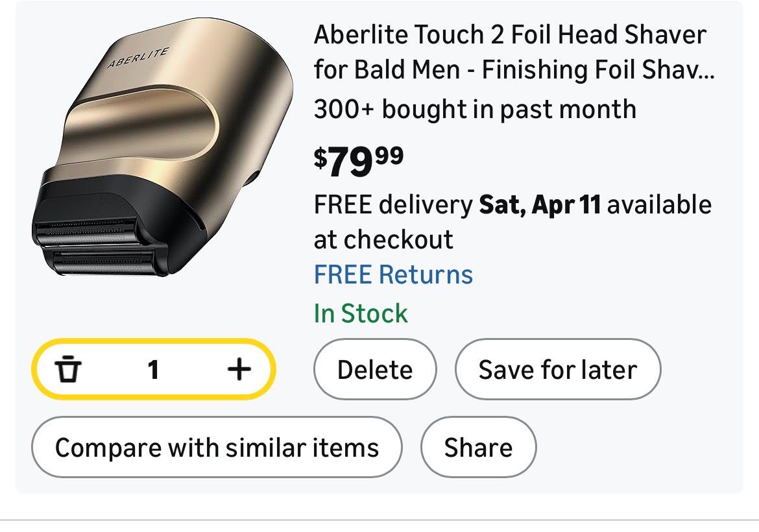Click the 'at checkout' text line
Viewport: 759px width, 532px height.
[x=383, y=239]
